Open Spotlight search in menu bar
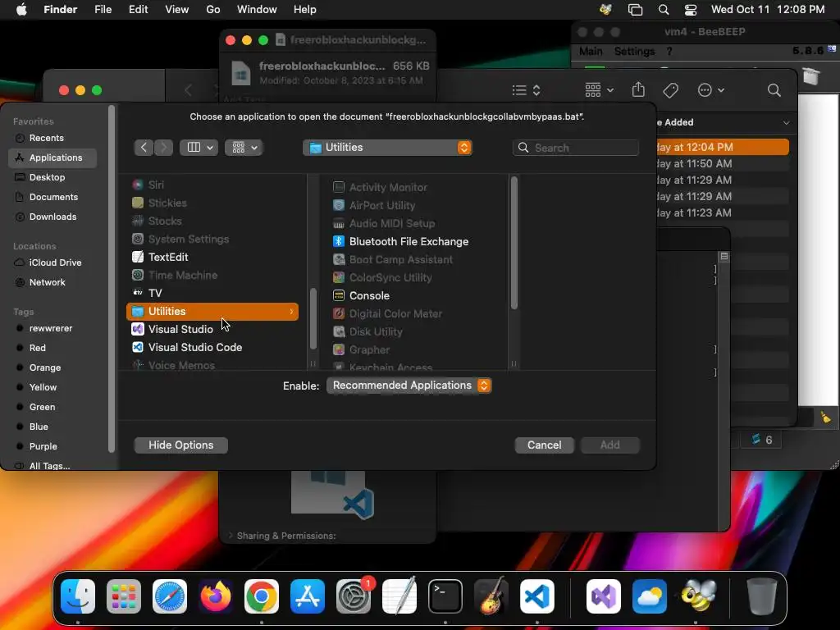Screen dimensions: 840x630 (x=663, y=10)
